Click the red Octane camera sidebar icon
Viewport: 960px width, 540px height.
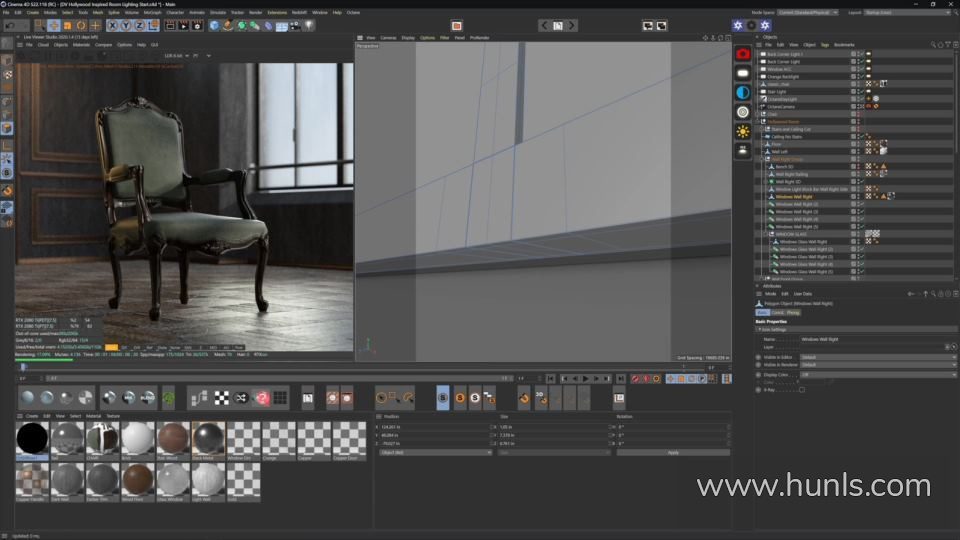click(x=743, y=53)
